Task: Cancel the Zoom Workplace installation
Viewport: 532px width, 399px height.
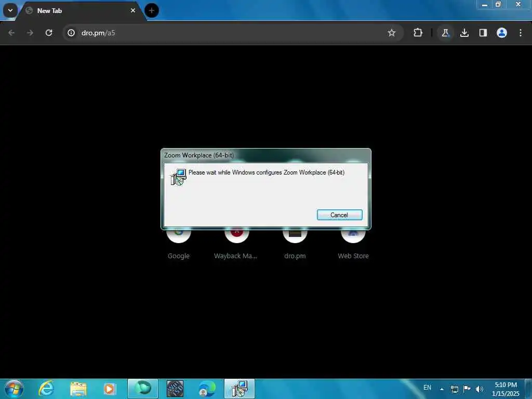Action: pos(339,215)
